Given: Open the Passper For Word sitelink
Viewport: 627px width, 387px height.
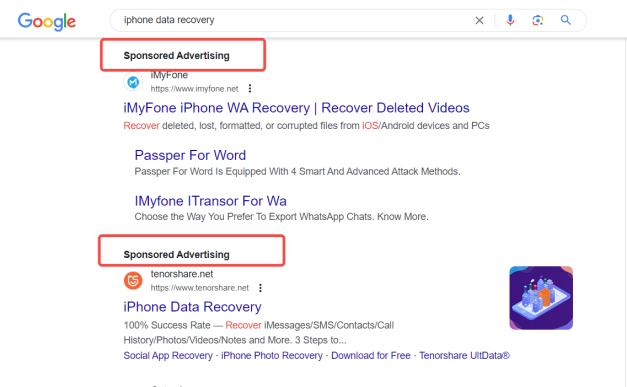Looking at the screenshot, I should [190, 155].
